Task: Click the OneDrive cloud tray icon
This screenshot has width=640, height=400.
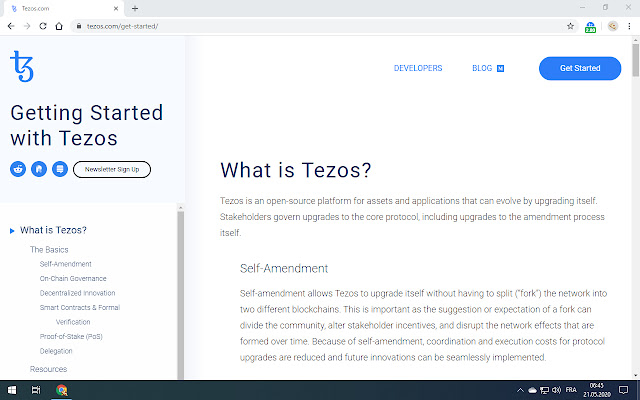Action: (532, 390)
